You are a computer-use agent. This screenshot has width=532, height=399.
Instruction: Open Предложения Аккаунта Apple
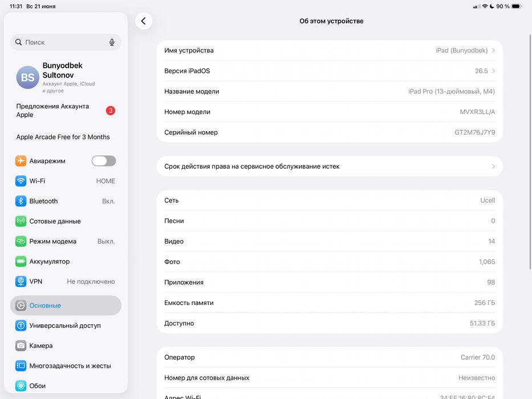click(66, 111)
